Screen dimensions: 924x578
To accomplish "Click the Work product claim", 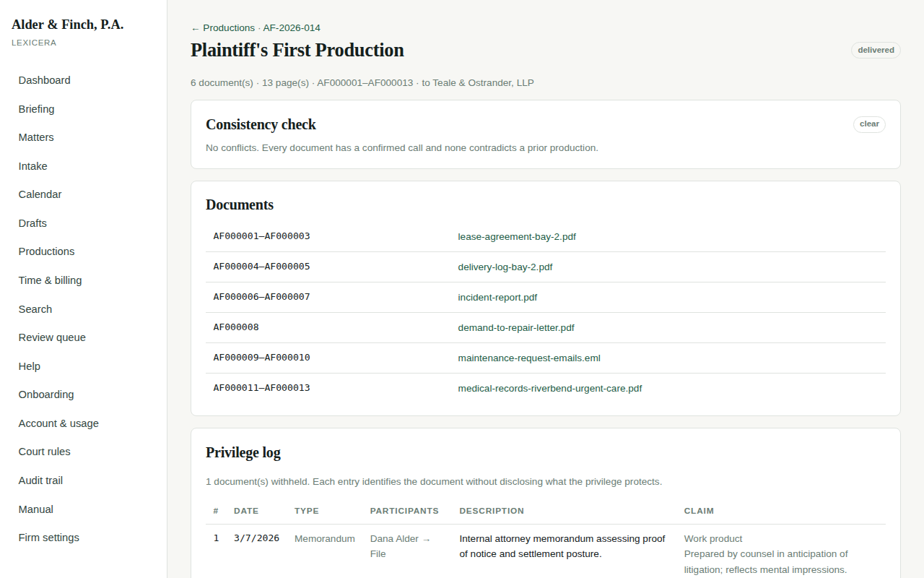I will pos(713,538).
